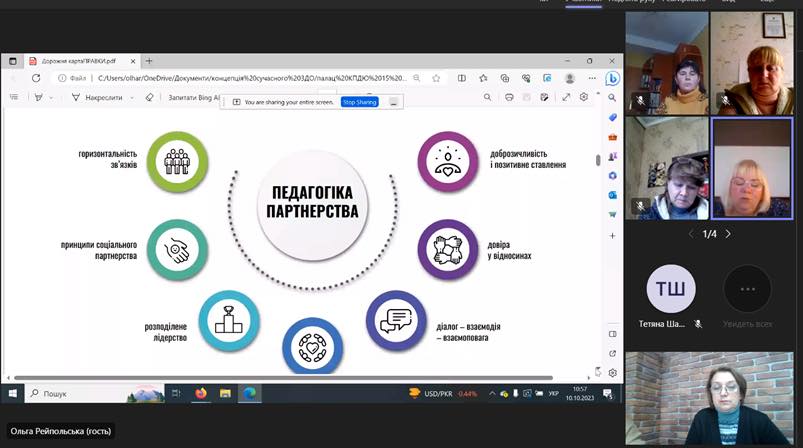Save as icon in PDF toolbar
This screenshot has height=448, width=803.
[x=544, y=97]
